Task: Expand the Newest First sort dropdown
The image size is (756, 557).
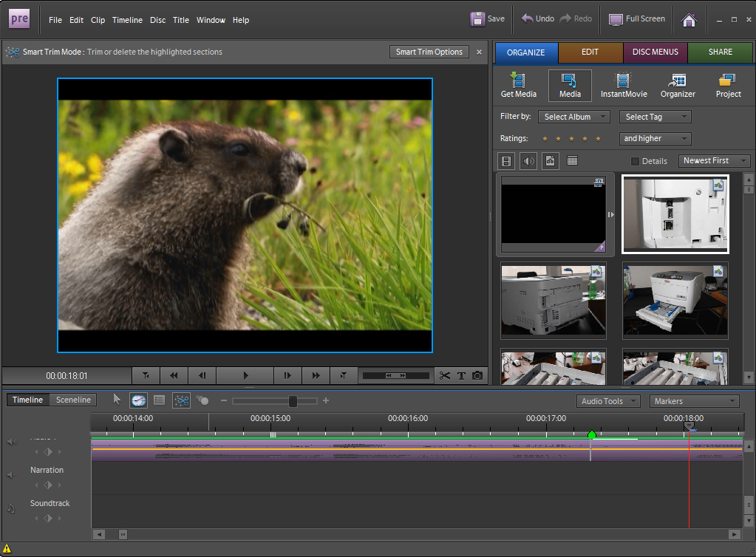Action: click(x=714, y=160)
